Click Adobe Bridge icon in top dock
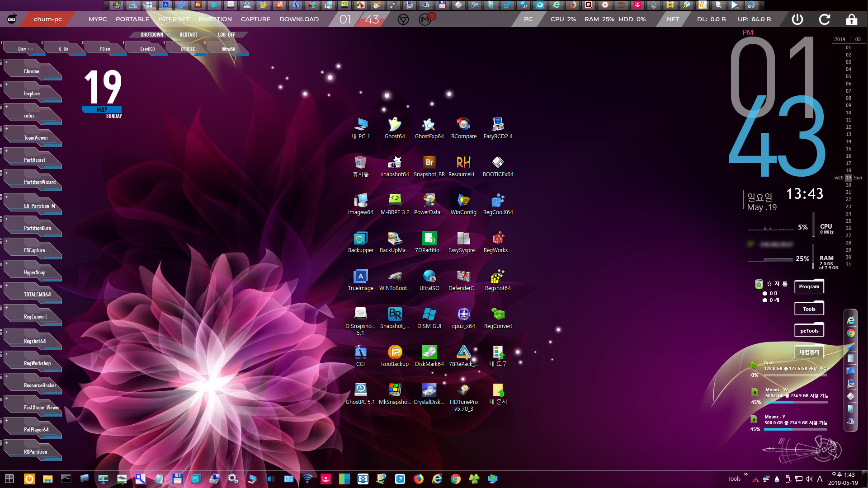The height and width of the screenshot is (488, 868). tap(198, 5)
